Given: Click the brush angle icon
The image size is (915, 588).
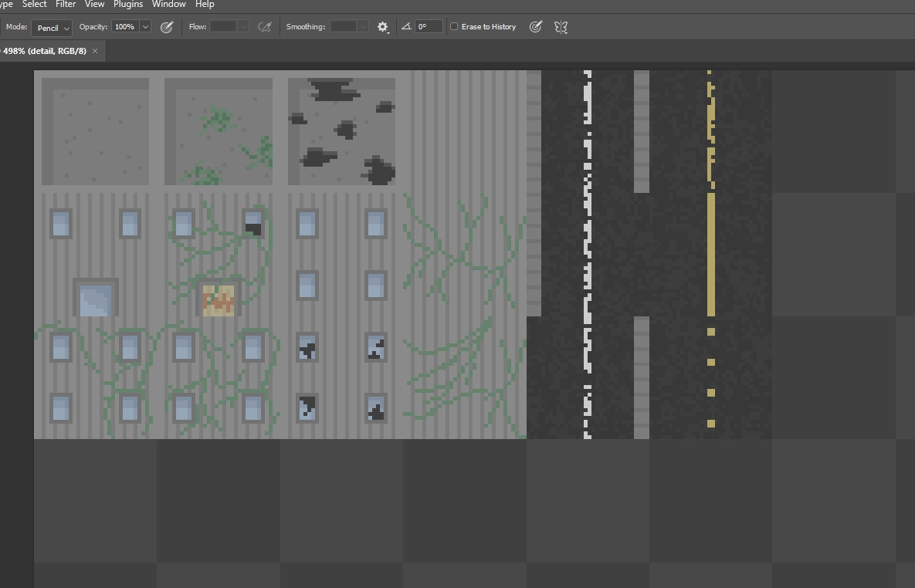Looking at the screenshot, I should [406, 27].
